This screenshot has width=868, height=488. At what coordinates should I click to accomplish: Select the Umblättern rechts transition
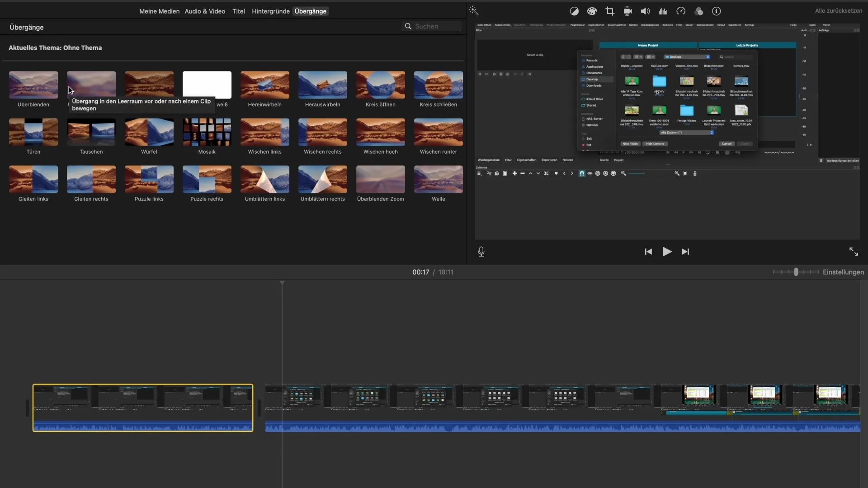tap(323, 179)
